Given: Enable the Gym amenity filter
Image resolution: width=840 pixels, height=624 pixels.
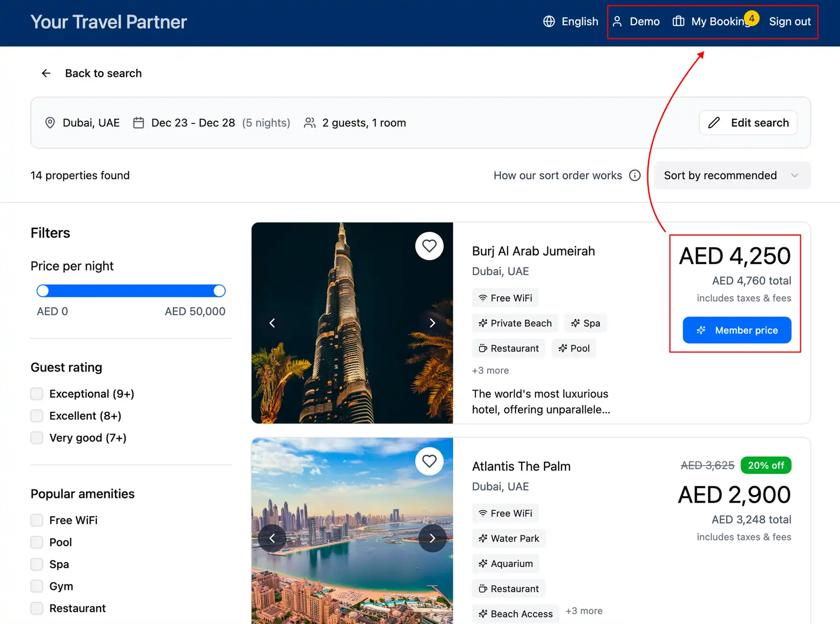Looking at the screenshot, I should pyautogui.click(x=37, y=586).
